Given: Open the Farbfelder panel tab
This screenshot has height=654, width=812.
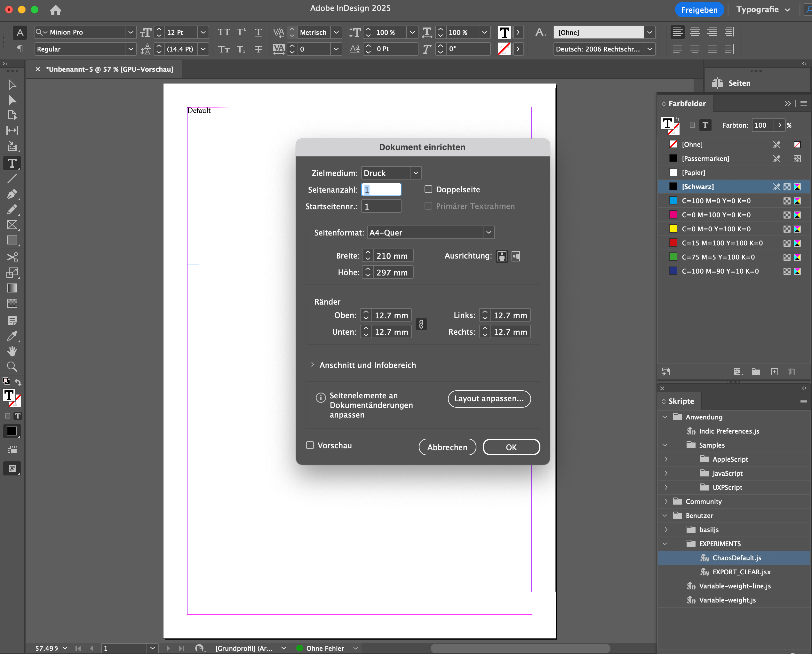Looking at the screenshot, I should pyautogui.click(x=686, y=103).
